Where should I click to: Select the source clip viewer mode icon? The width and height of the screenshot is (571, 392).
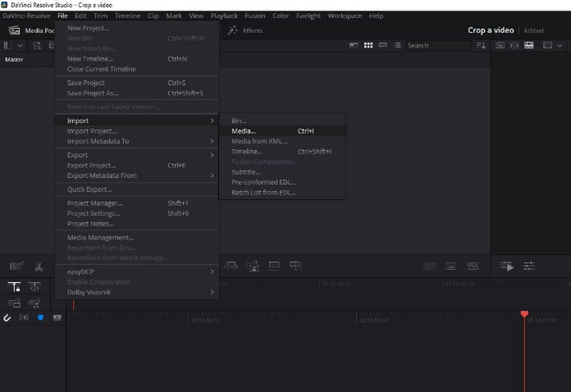pos(500,45)
